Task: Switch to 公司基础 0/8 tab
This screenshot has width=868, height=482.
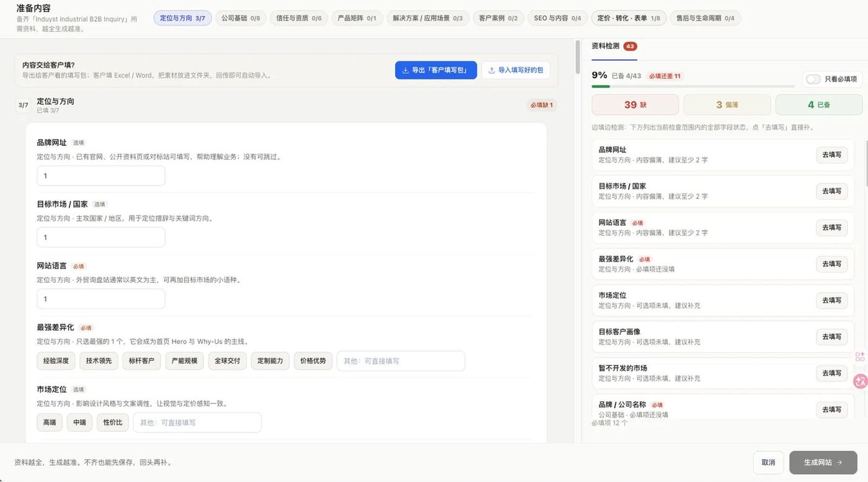Action: point(241,18)
